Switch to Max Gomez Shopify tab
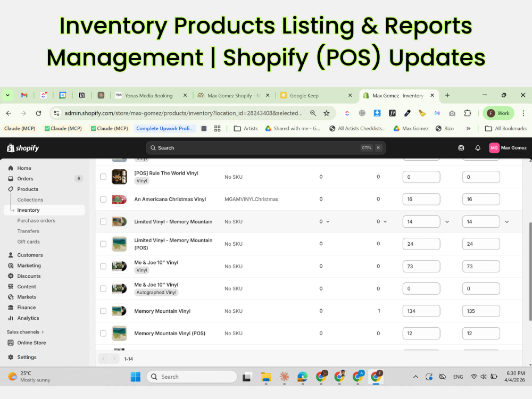 234,95
